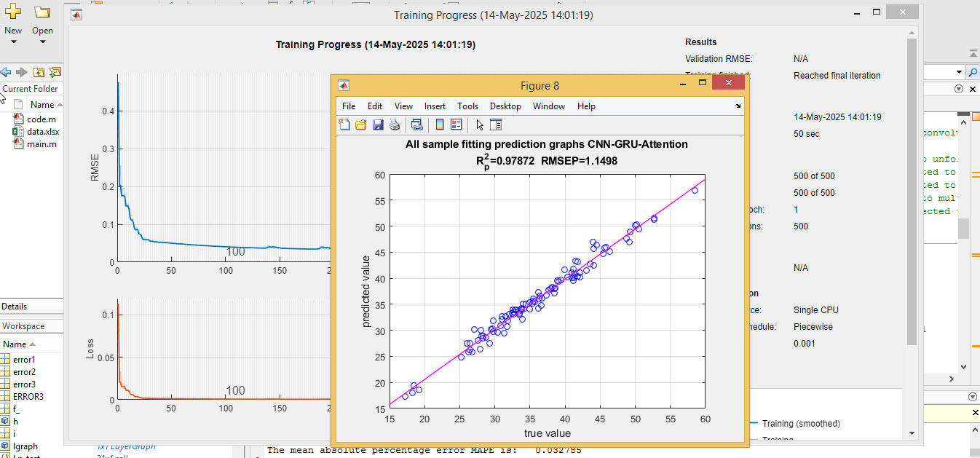Close the editor panel with the X icon
This screenshot has width=980, height=458.
974,89
